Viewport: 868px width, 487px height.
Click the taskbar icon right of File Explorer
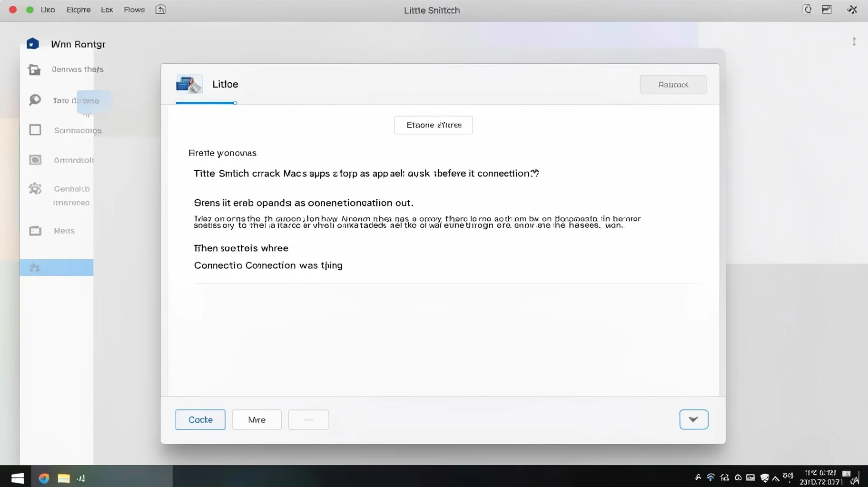pos(81,478)
